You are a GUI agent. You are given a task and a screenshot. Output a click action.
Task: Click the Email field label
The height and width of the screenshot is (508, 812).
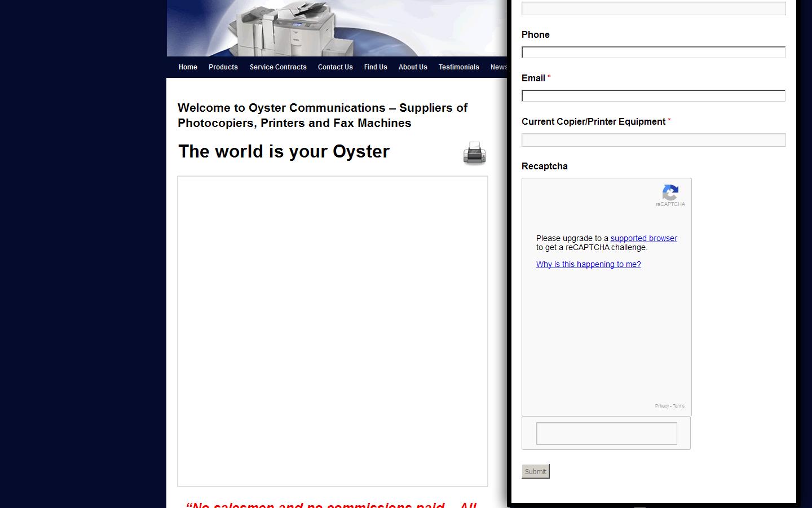point(533,78)
